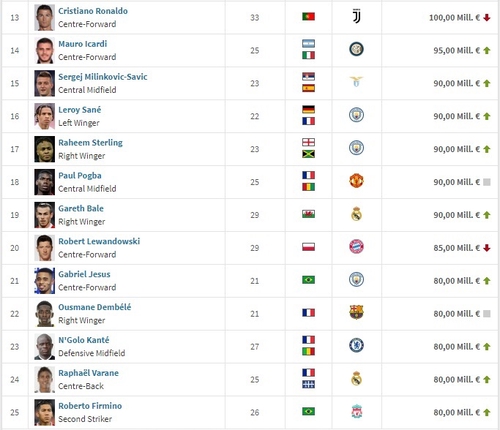Click the Portugal flag for Cristiano Ronaldo

pyautogui.click(x=308, y=16)
